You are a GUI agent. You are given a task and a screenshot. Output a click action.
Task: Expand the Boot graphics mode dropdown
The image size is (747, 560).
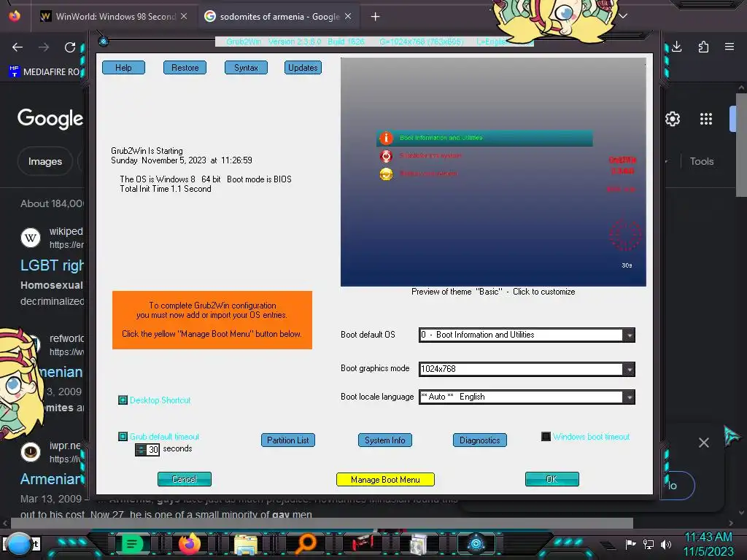click(630, 369)
